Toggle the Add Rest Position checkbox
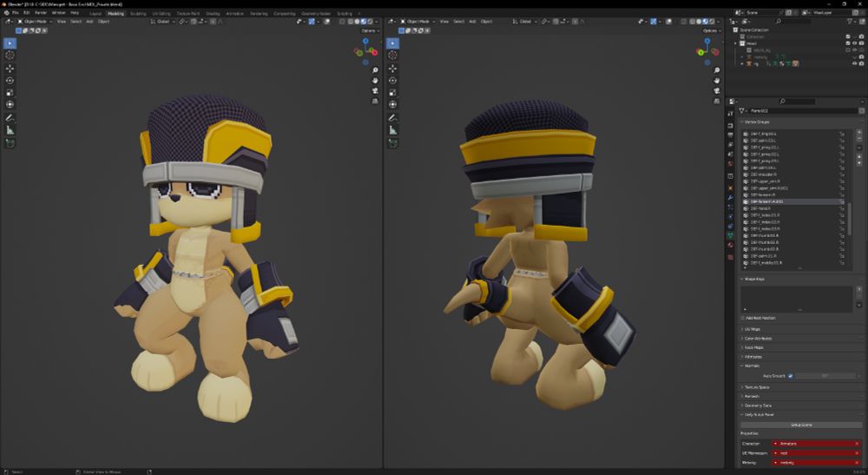Screen dimensions: 868x475 pyautogui.click(x=743, y=318)
